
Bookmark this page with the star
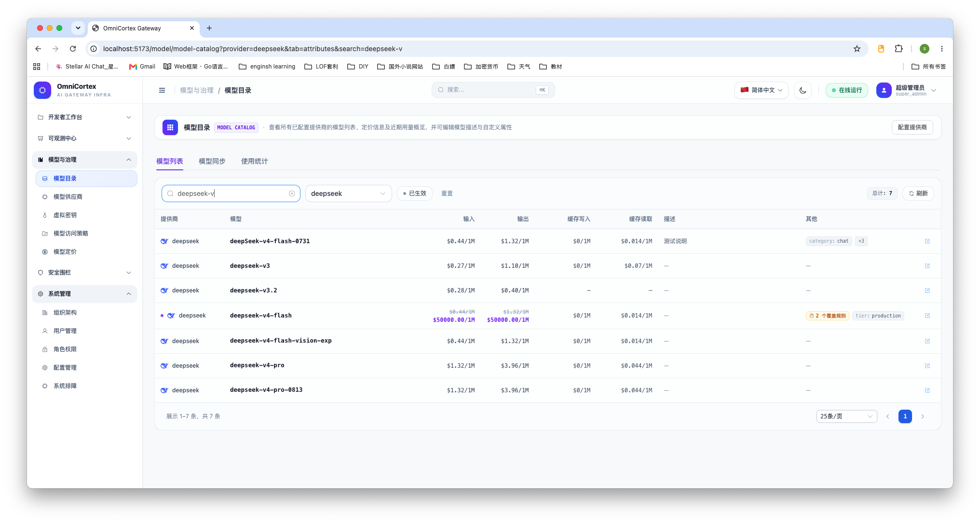(x=857, y=49)
